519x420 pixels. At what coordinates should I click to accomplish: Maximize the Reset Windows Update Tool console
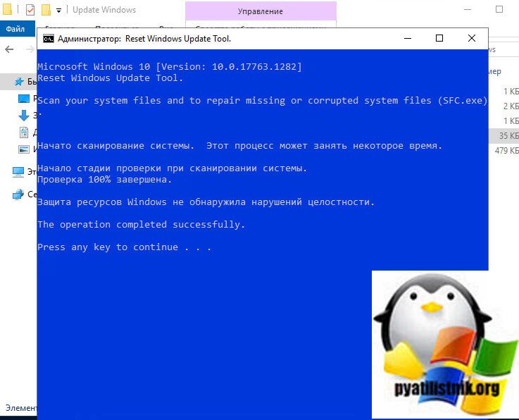439,39
